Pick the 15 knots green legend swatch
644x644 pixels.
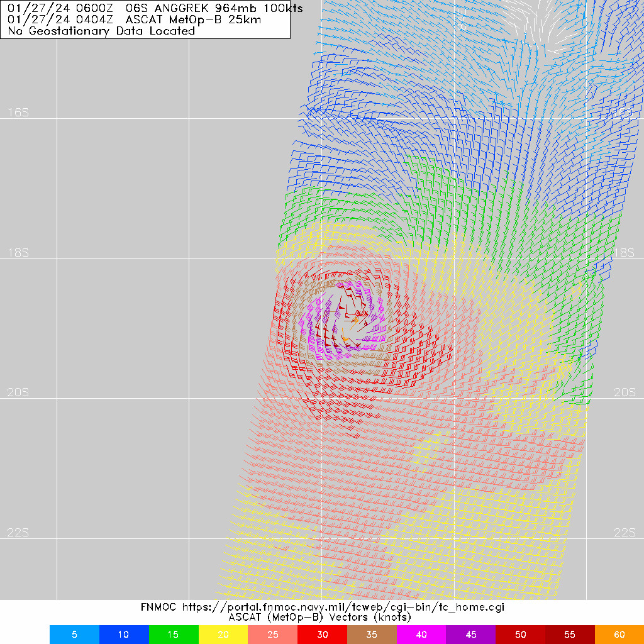(x=174, y=635)
